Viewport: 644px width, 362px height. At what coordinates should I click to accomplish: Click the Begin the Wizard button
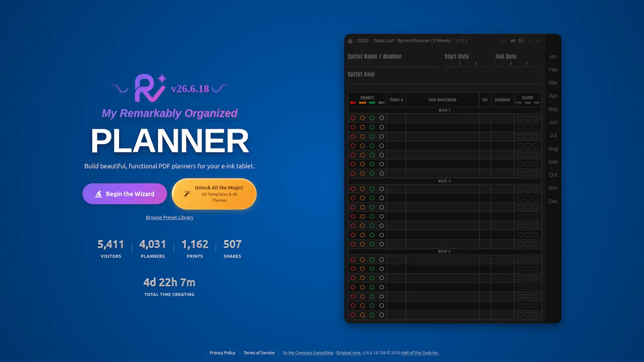coord(125,194)
